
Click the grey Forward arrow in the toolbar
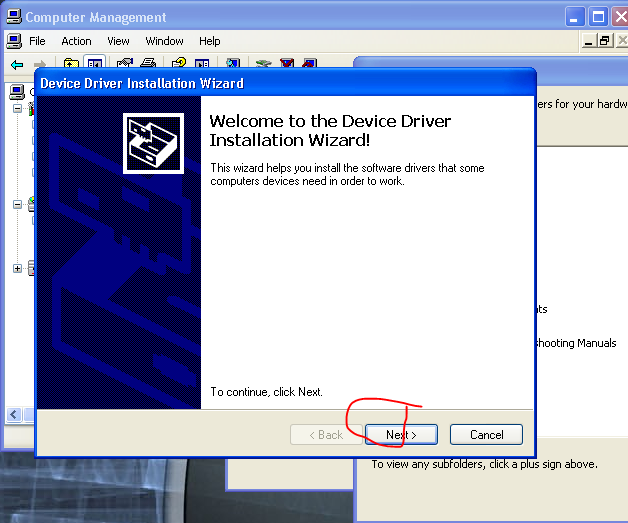[39, 64]
